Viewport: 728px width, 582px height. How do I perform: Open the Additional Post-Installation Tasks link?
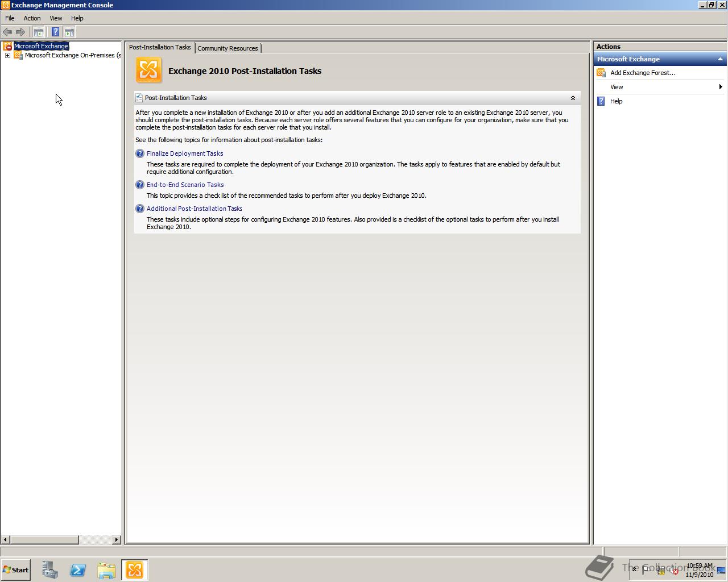tap(195, 209)
